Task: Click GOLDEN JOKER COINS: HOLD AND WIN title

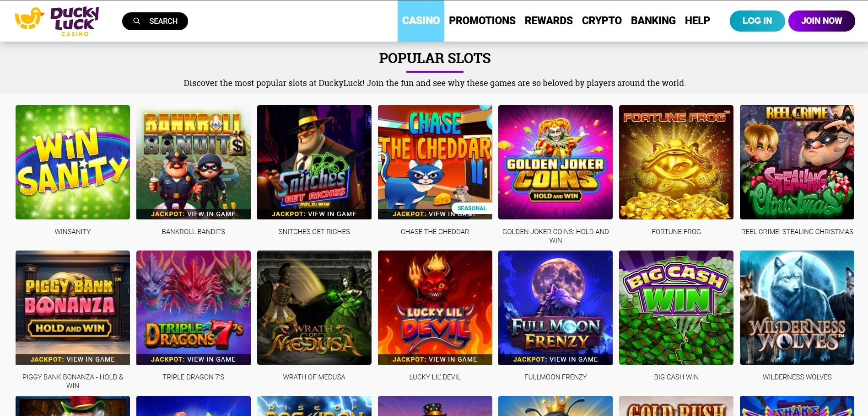Action: 555,236
